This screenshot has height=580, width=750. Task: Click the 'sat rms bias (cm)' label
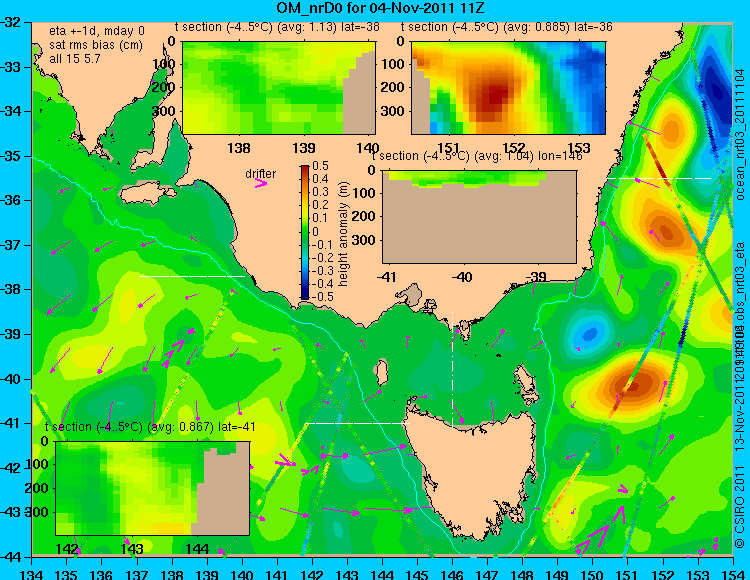click(x=96, y=45)
